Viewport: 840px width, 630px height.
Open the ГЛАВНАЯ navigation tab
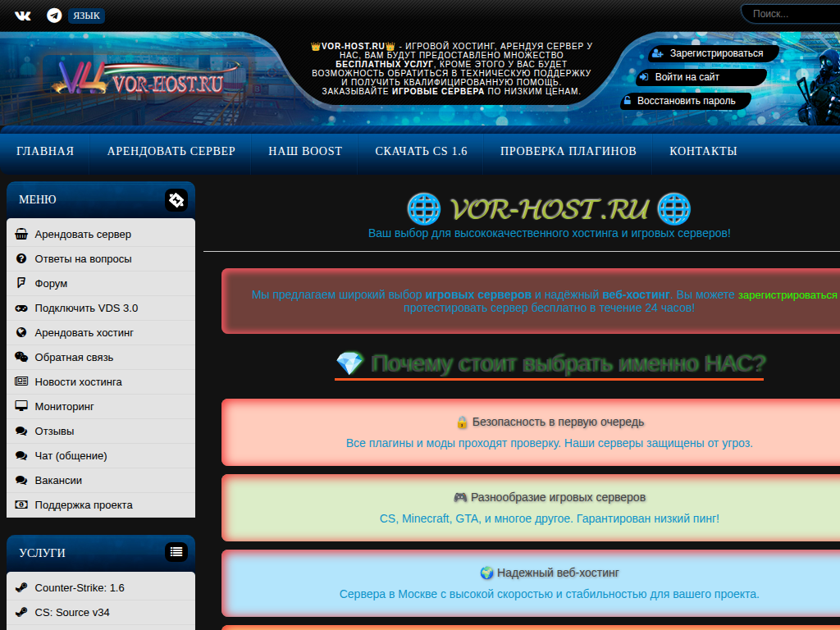coord(45,151)
